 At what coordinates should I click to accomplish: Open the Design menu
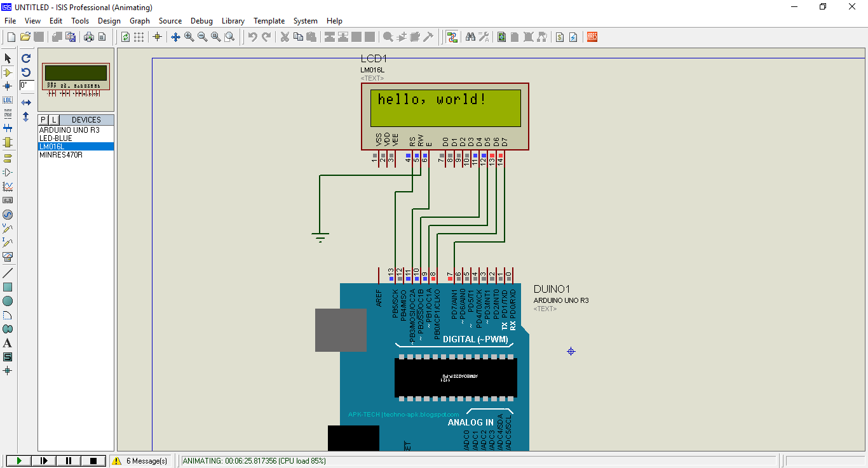[109, 21]
